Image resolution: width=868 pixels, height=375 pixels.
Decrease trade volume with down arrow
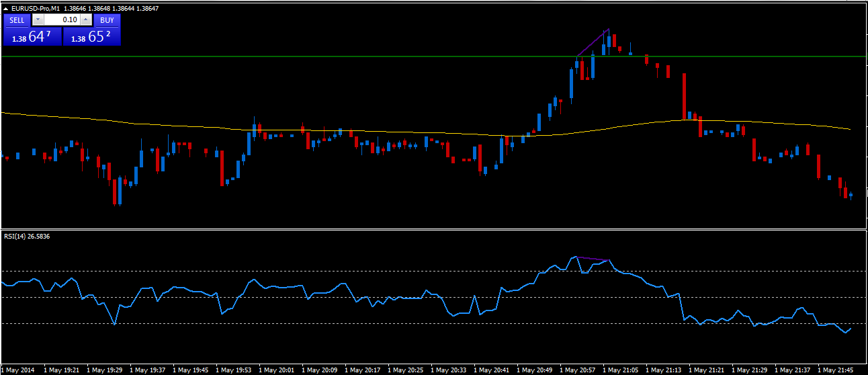tap(37, 20)
